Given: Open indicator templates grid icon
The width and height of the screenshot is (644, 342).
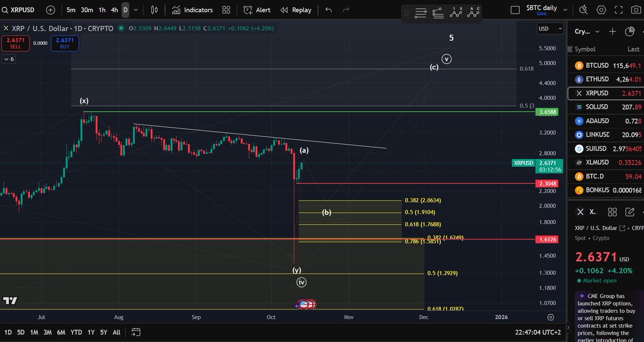Looking at the screenshot, I should point(226,10).
